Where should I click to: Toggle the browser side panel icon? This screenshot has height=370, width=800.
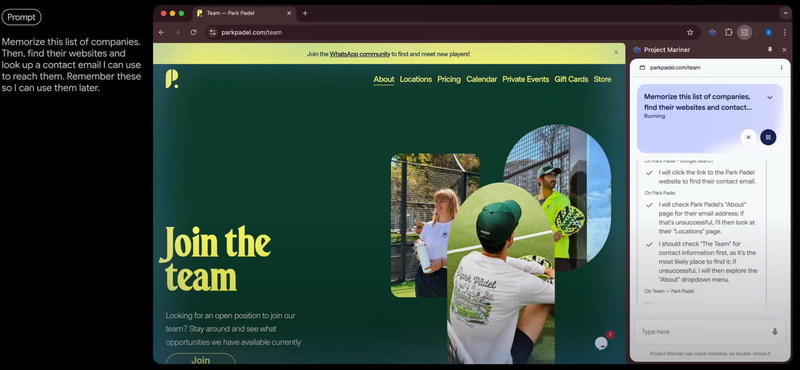(x=744, y=32)
